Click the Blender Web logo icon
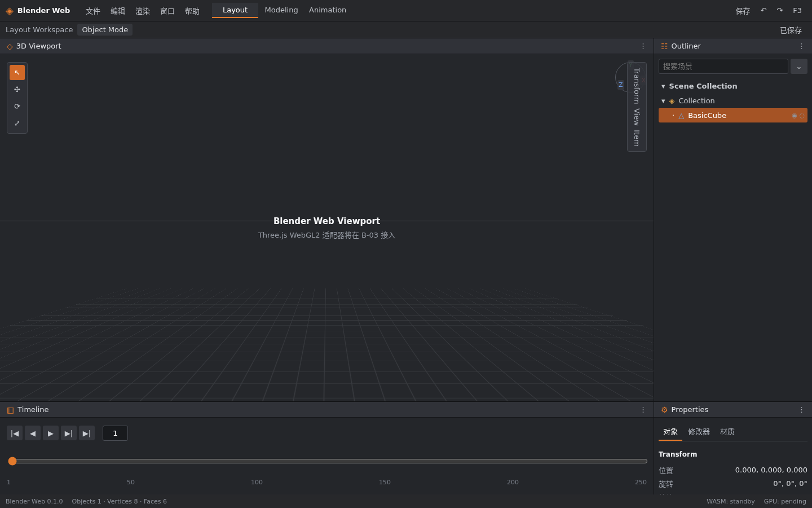Image resolution: width=812 pixels, height=508 pixels. (x=10, y=11)
